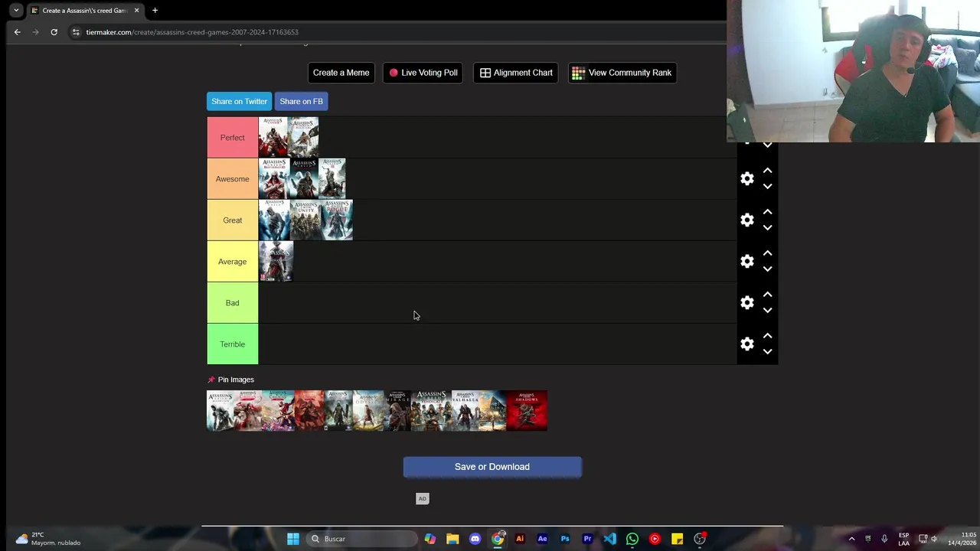Open settings gear for Bad tier row

[747, 303]
